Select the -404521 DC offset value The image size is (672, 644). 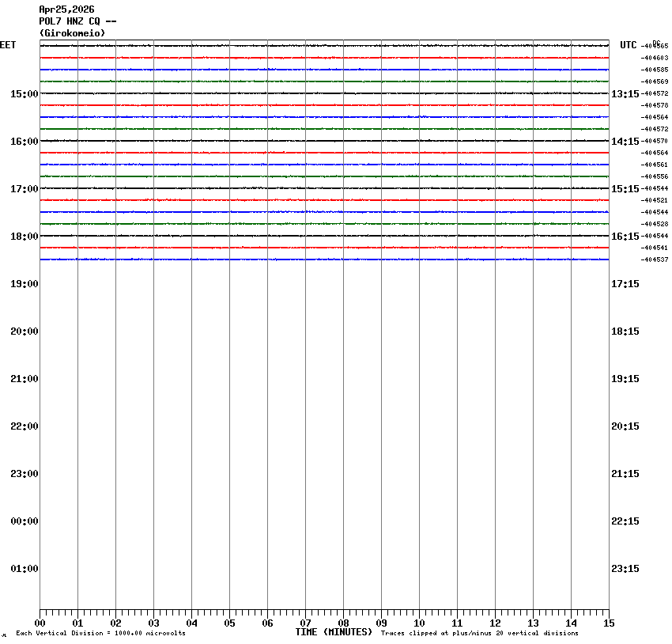point(655,200)
